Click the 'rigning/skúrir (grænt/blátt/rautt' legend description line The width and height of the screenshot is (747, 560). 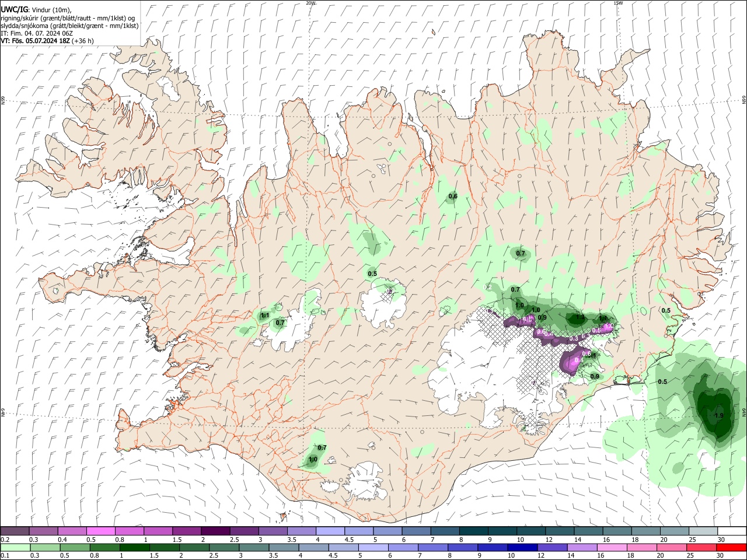[68, 17]
